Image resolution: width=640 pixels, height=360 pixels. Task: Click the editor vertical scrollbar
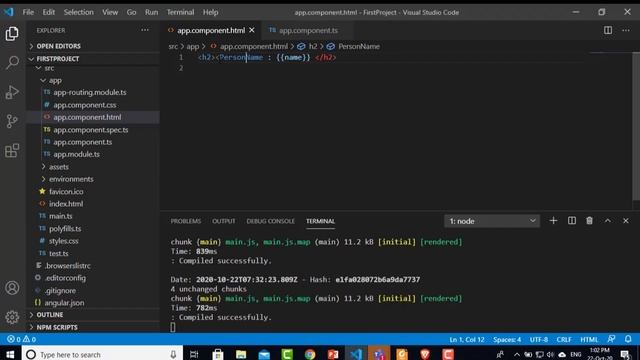tap(636, 126)
